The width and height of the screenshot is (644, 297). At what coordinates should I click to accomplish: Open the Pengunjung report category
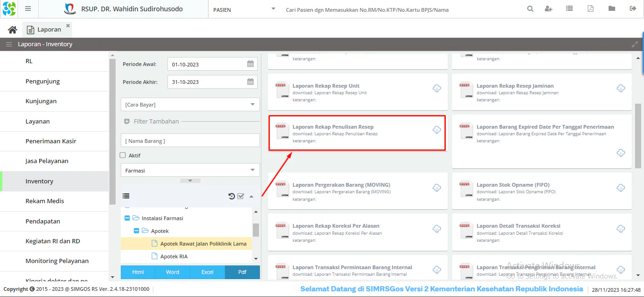click(54, 81)
